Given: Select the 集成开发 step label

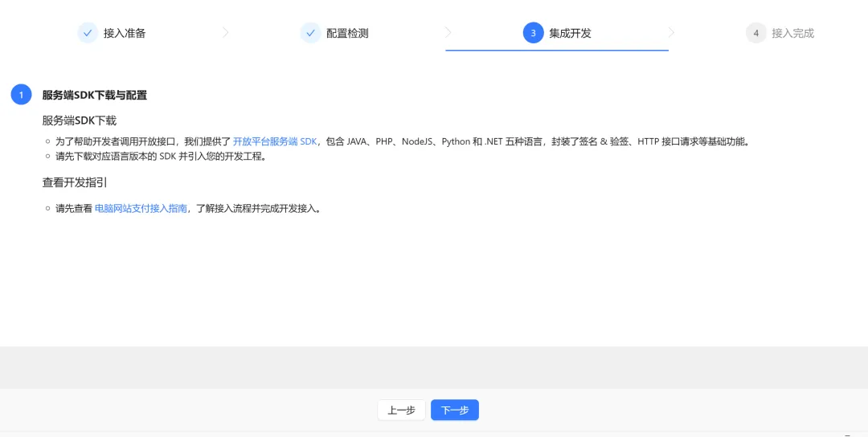Looking at the screenshot, I should click(570, 33).
